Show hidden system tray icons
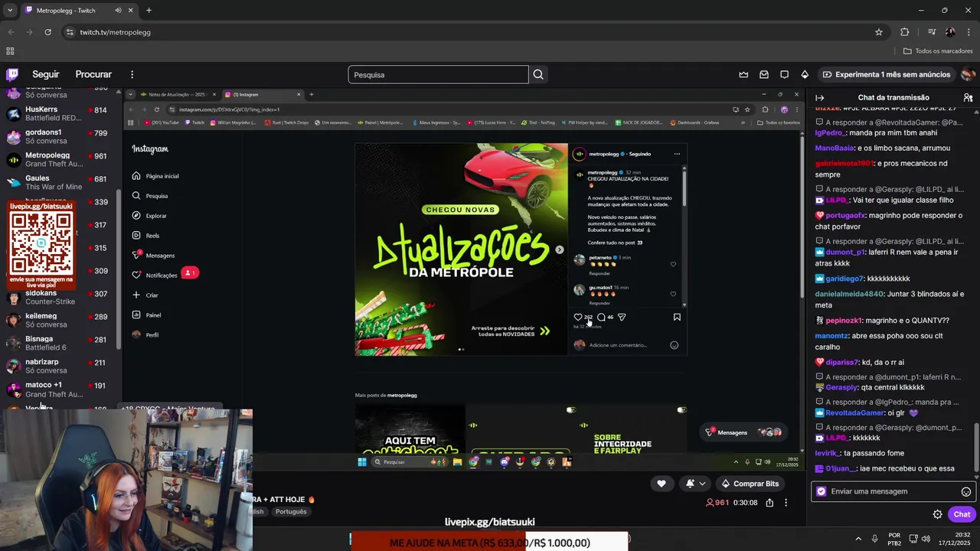This screenshot has height=551, width=980. click(x=858, y=539)
